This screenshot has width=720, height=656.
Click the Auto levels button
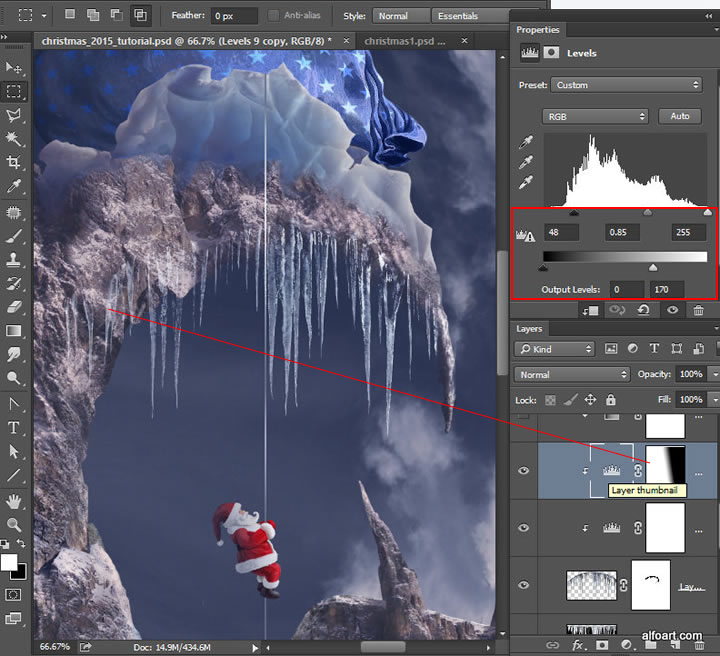[679, 116]
